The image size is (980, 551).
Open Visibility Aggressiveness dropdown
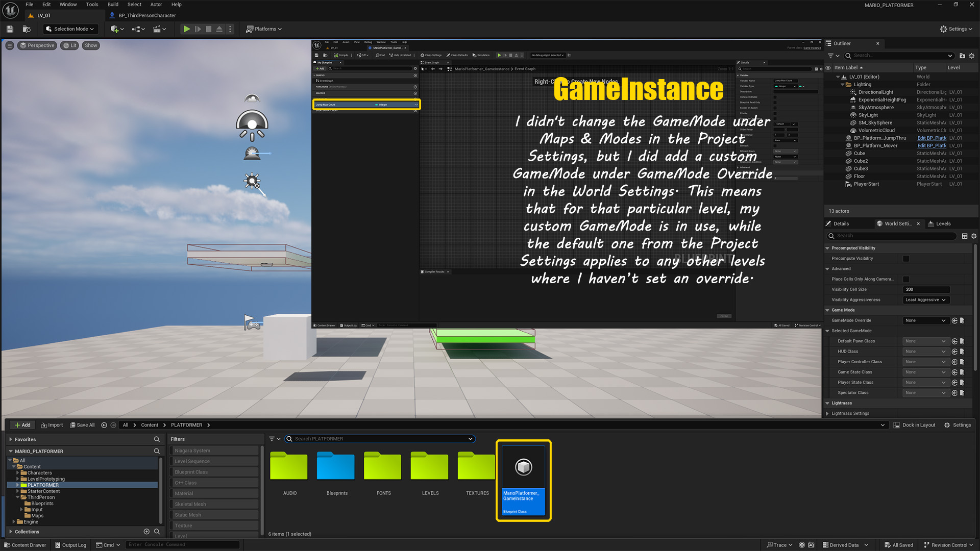coord(926,300)
